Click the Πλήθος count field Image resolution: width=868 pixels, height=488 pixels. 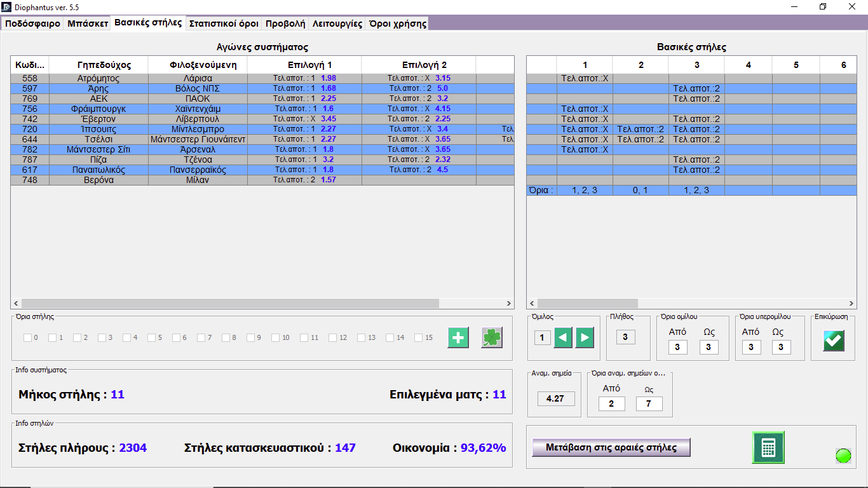pos(625,337)
